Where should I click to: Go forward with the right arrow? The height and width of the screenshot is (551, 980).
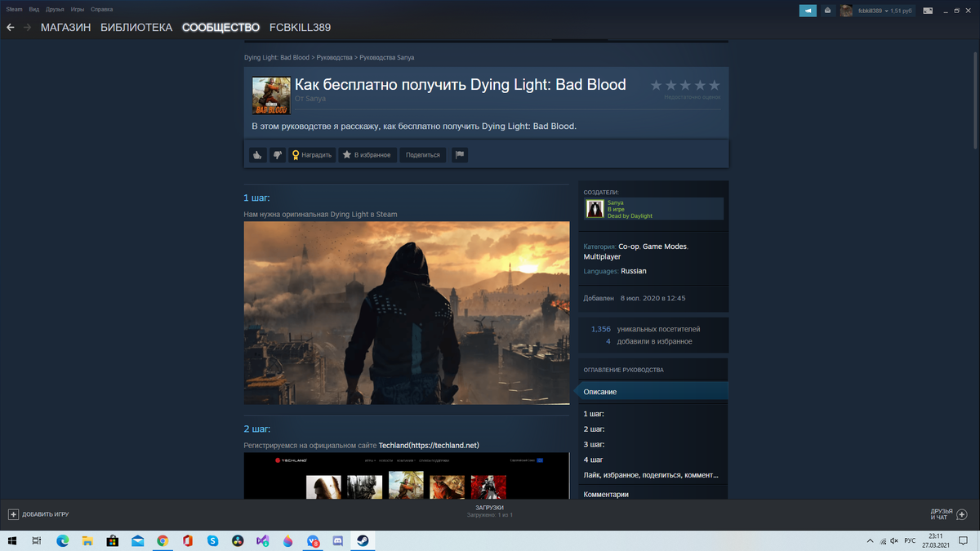(x=28, y=28)
